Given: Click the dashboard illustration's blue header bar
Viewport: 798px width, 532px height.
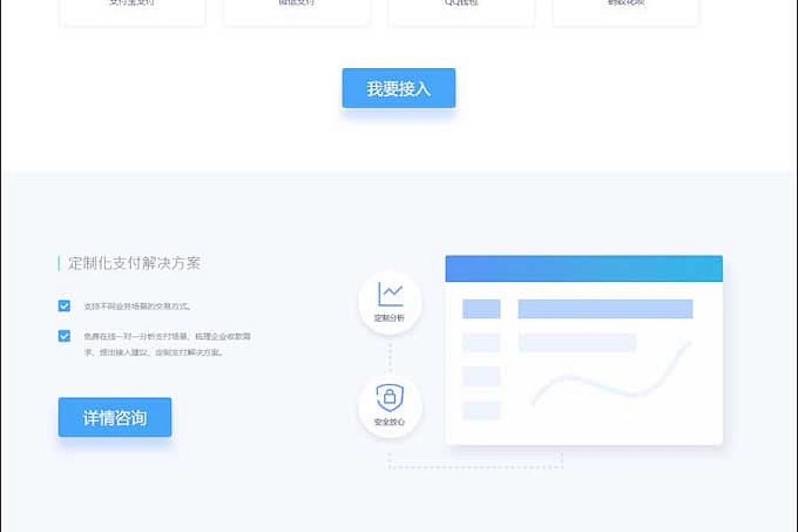Looking at the screenshot, I should [x=583, y=269].
